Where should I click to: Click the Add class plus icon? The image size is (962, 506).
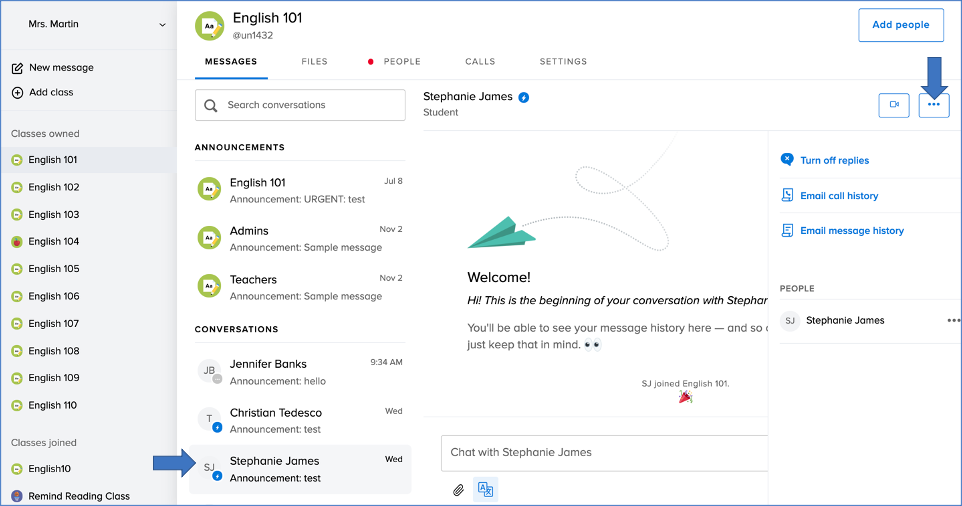17,93
